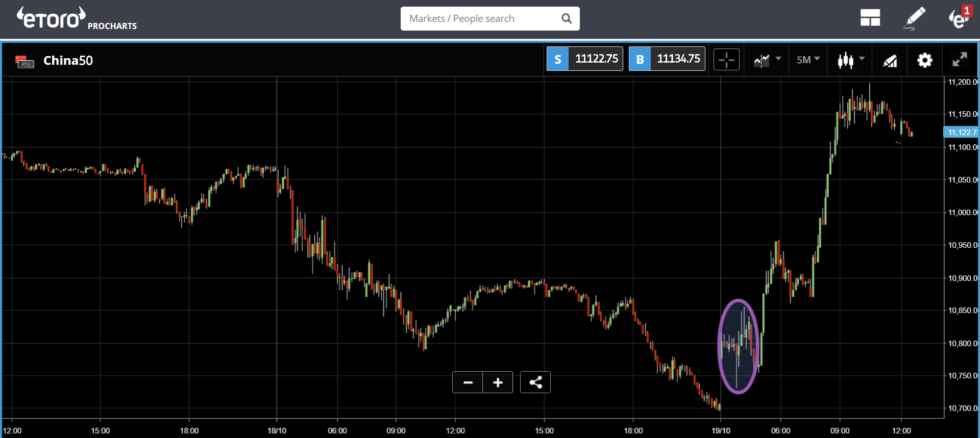Click the Sell button at 11122.75
Screen dimensions: 980x438
coord(584,59)
